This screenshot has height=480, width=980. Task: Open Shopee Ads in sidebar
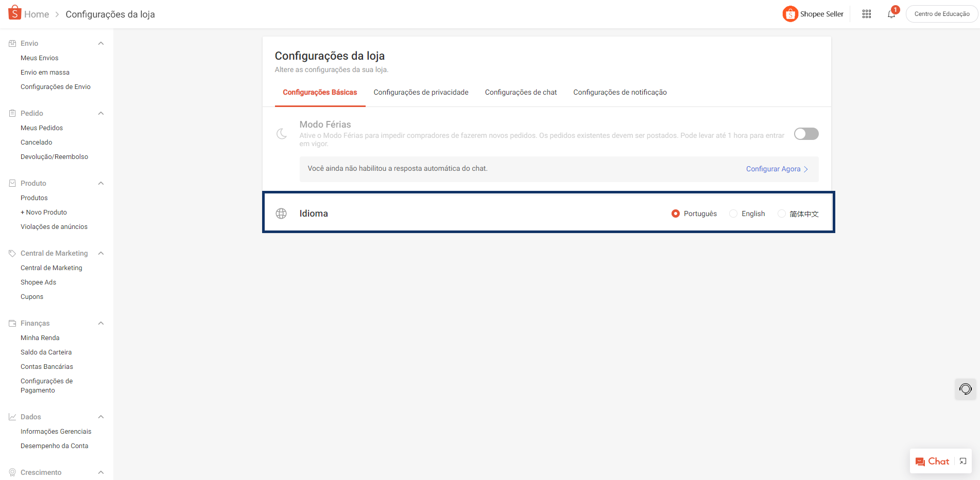pos(39,282)
